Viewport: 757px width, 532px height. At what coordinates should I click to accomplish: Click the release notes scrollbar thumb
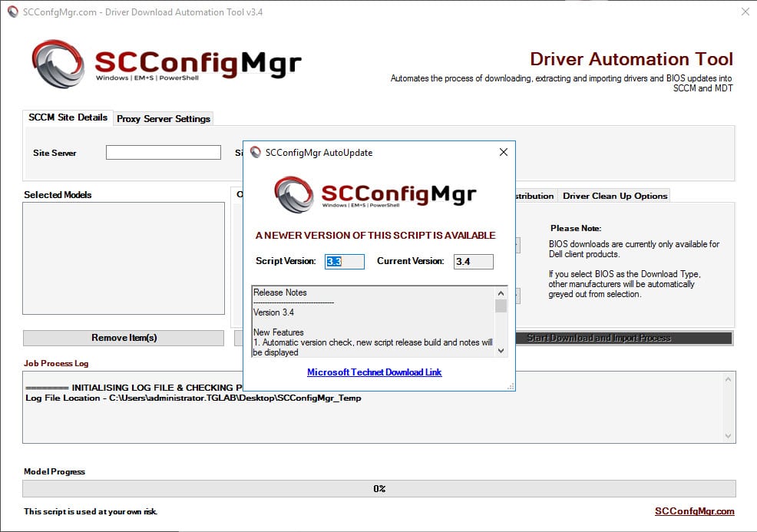[x=501, y=306]
